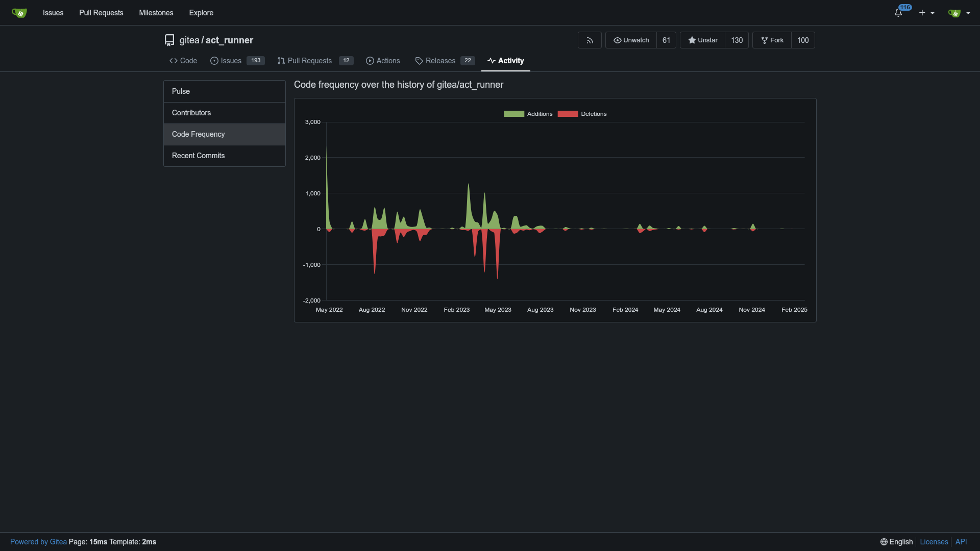Click the star count 130
Image resolution: width=980 pixels, height=551 pixels.
(x=737, y=40)
